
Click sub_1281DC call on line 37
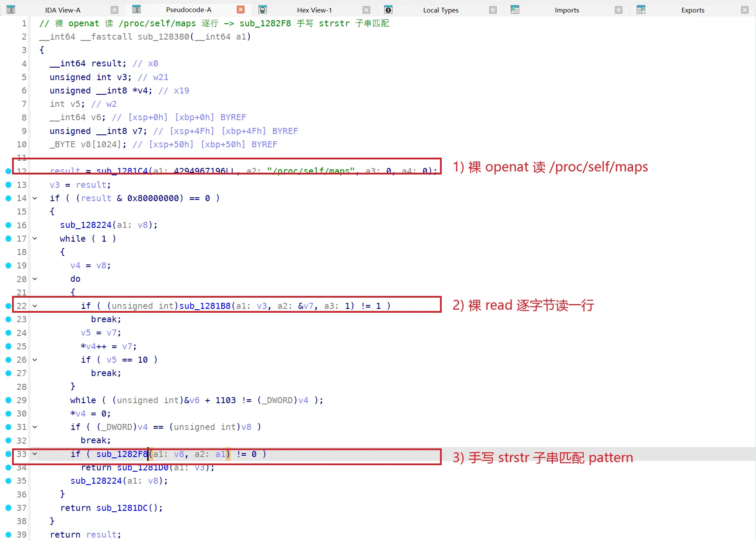tap(122, 508)
